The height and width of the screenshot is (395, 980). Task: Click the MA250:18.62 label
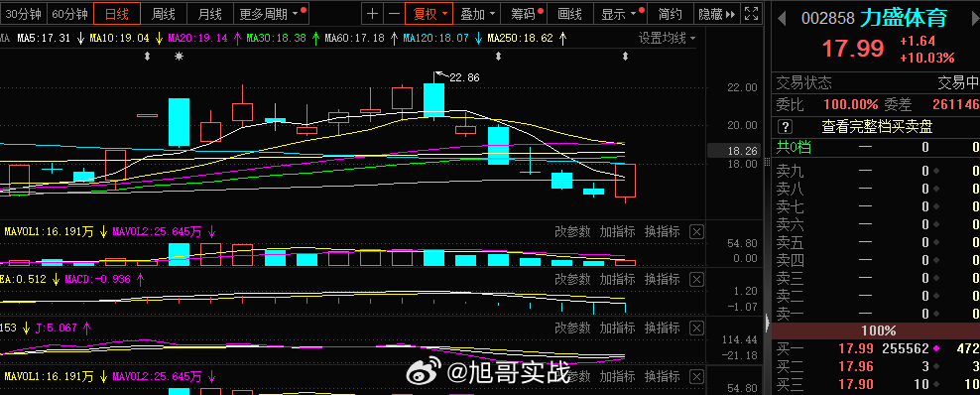pos(520,38)
